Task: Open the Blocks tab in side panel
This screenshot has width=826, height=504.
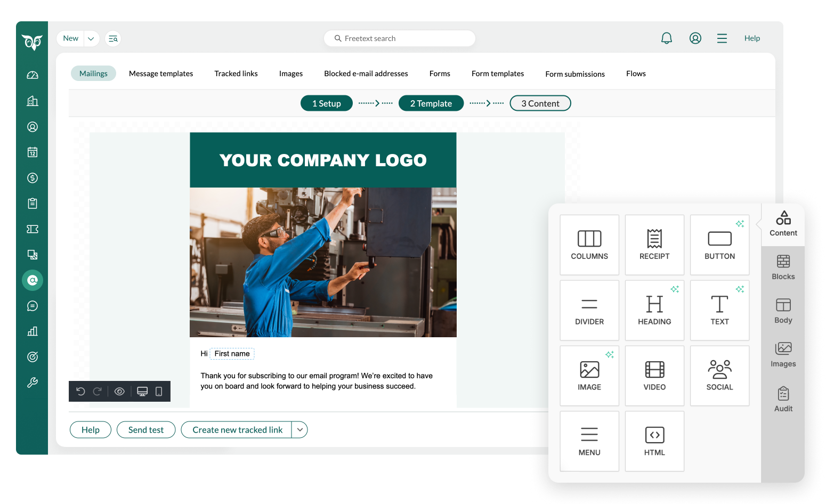Action: (783, 267)
